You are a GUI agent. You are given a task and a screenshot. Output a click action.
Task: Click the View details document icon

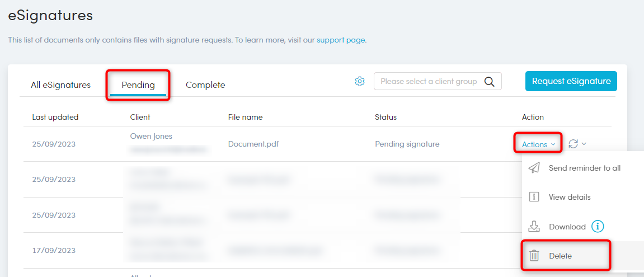pyautogui.click(x=534, y=197)
